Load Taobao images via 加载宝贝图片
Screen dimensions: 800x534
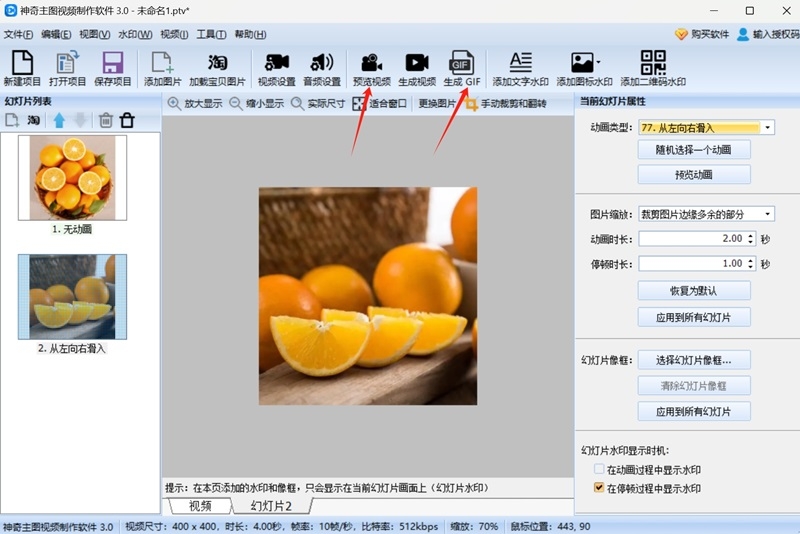(x=217, y=68)
